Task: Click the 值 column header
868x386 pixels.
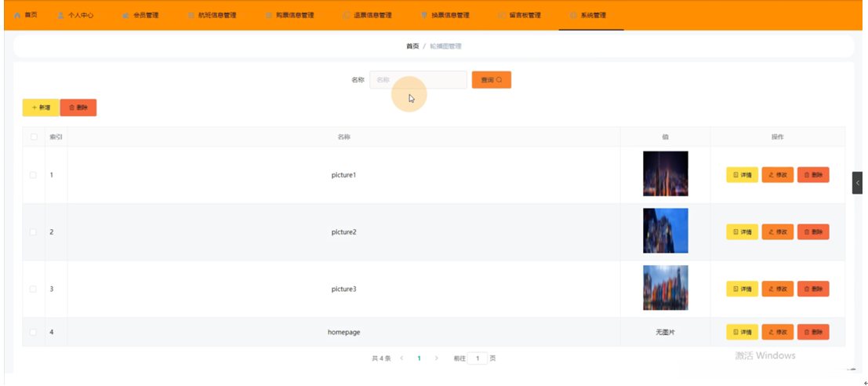Action: point(666,137)
